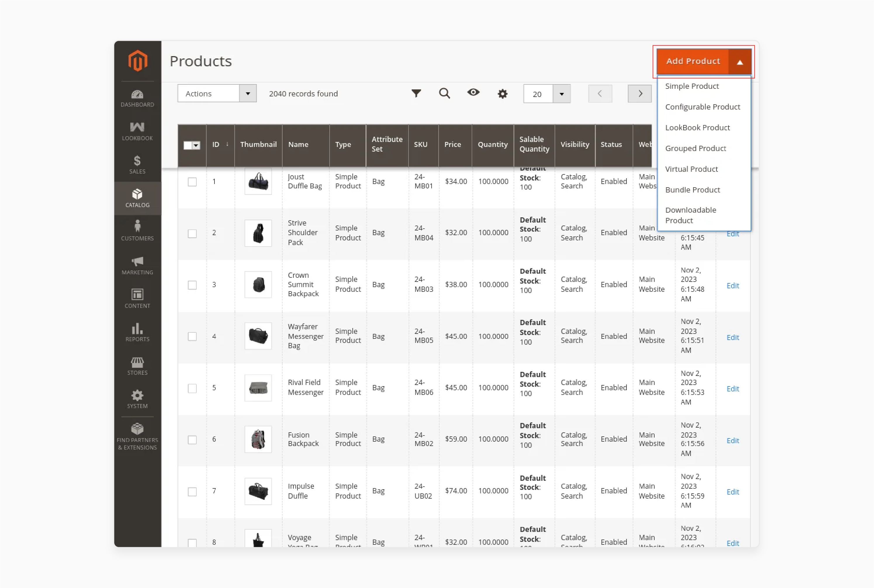Open Find Partners & Extensions

point(137,436)
